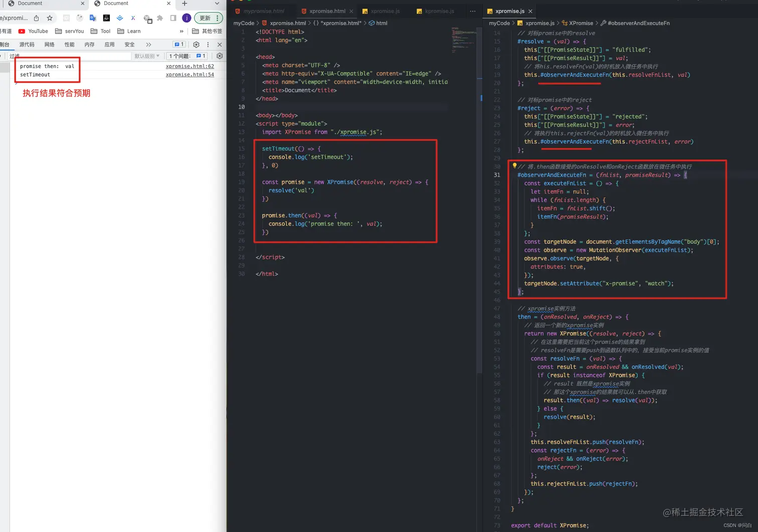758x532 pixels.
Task: Open console settings gear
Action: 220,56
